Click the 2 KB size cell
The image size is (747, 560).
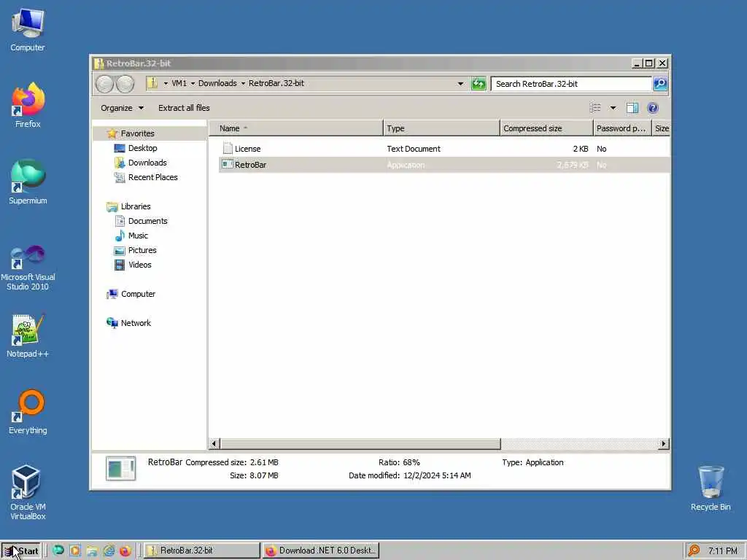coord(580,149)
